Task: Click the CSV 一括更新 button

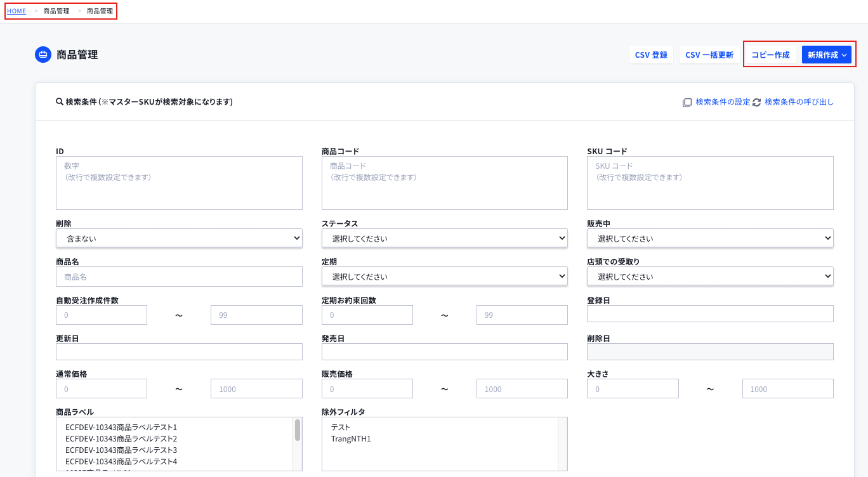Action: [709, 55]
